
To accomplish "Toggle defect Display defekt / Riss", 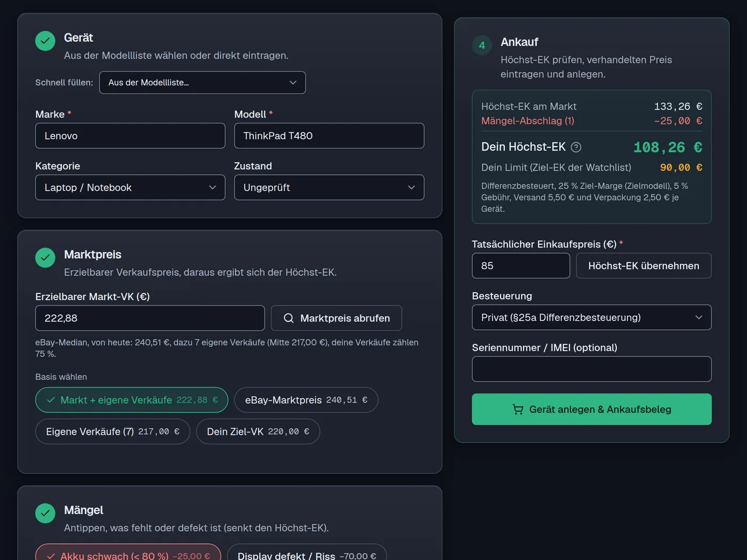I will click(307, 552).
